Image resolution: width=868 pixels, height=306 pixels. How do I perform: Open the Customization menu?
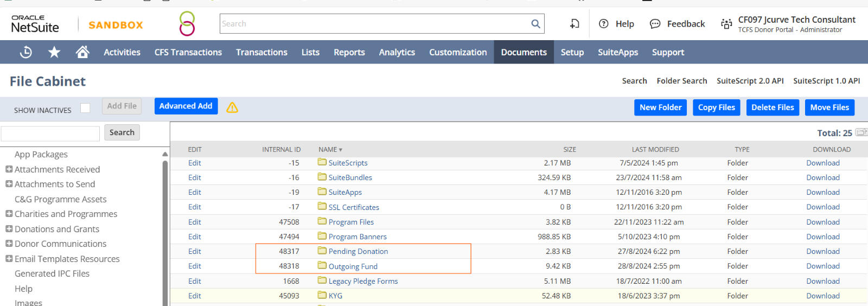coord(458,52)
